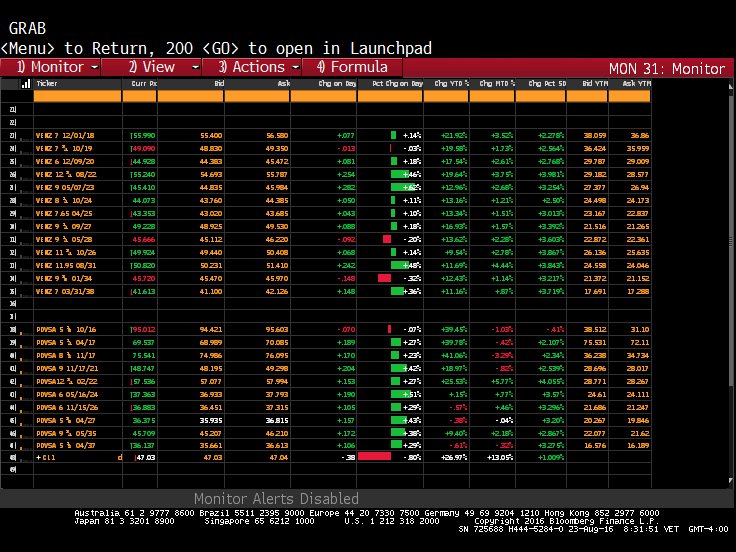Click the Chg Pct 5D column header

coord(547,84)
